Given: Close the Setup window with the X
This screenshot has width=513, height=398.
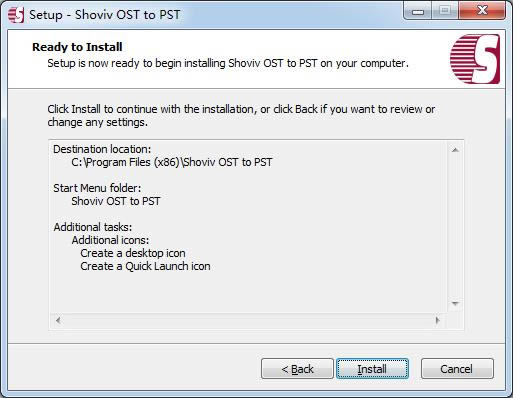Looking at the screenshot, I should [x=482, y=12].
